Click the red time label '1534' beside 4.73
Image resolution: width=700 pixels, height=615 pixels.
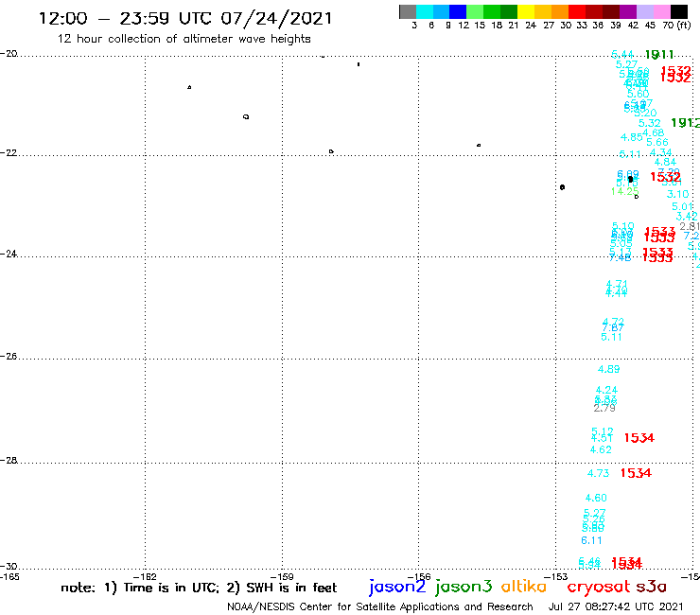tap(637, 473)
